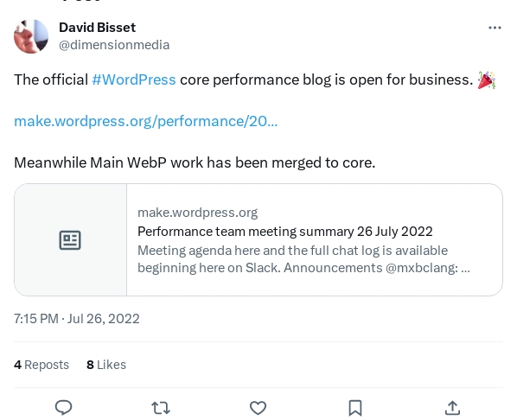Click the article newspaper icon in card
Screen dimensions: 517x420
[x=70, y=240]
